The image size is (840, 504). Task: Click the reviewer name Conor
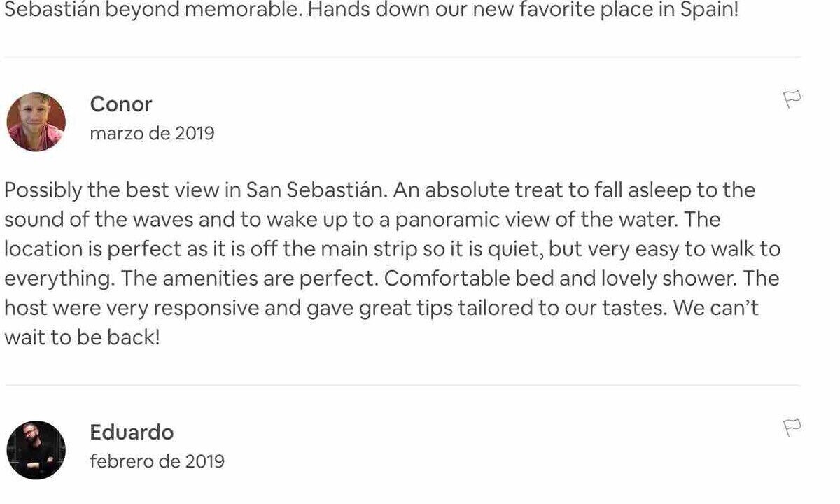click(121, 104)
